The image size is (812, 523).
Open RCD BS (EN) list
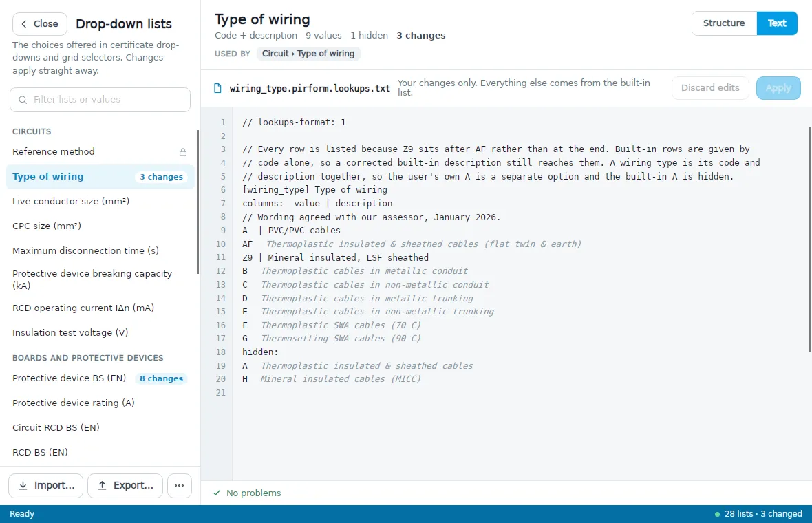point(100,453)
